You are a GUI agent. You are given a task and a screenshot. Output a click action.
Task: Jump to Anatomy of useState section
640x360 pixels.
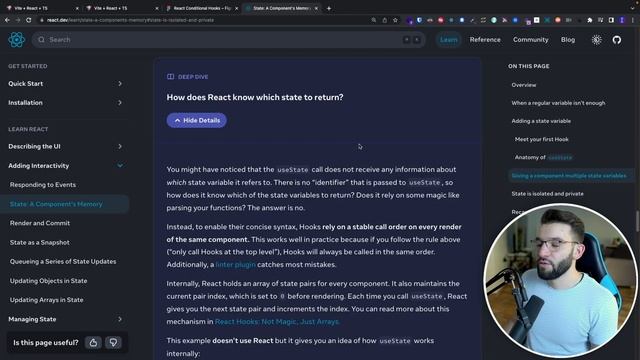[543, 157]
